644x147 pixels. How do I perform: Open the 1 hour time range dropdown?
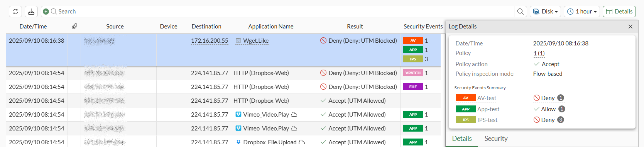pyautogui.click(x=582, y=12)
